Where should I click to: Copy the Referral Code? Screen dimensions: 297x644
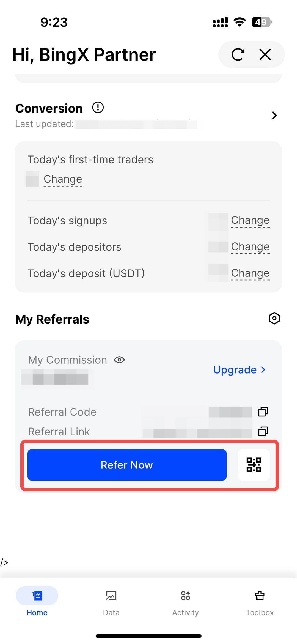(263, 412)
